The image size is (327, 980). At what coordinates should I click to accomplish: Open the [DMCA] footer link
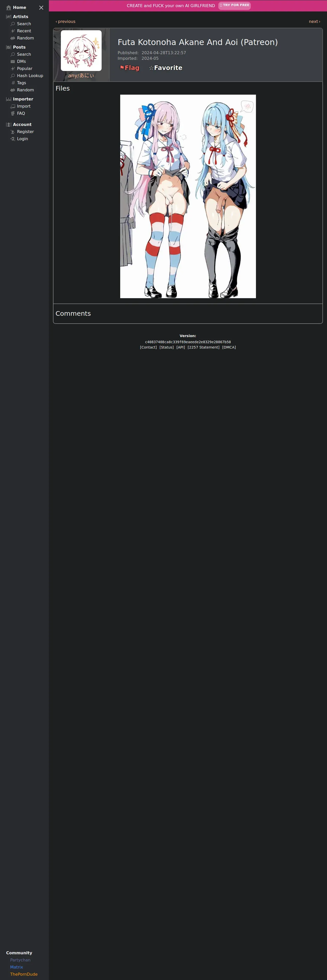point(229,347)
